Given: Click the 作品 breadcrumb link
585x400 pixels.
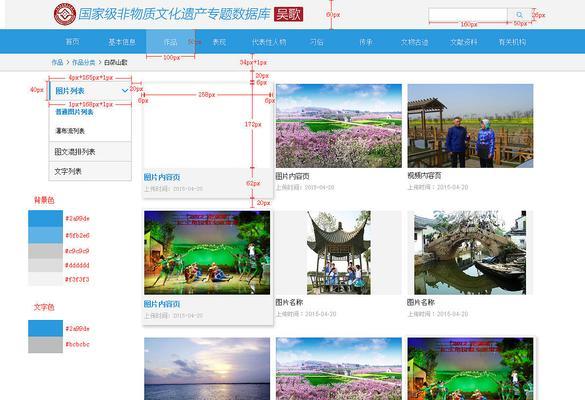Looking at the screenshot, I should [57, 62].
